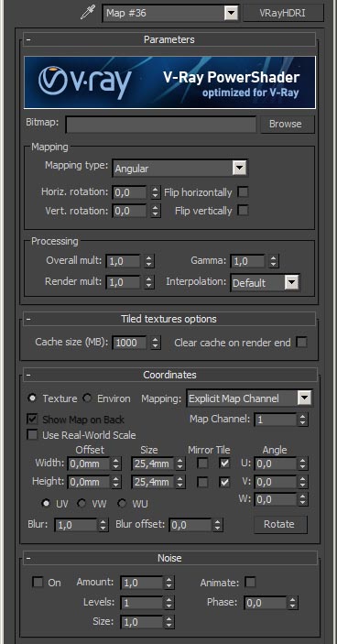Click the Noise Phase field
This screenshot has width=337, height=644.
click(x=266, y=603)
